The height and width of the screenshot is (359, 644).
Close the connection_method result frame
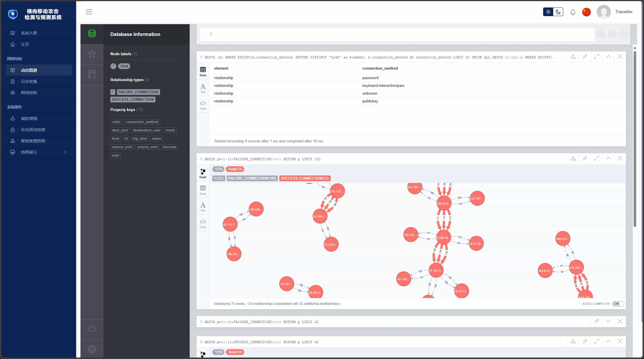(x=620, y=57)
